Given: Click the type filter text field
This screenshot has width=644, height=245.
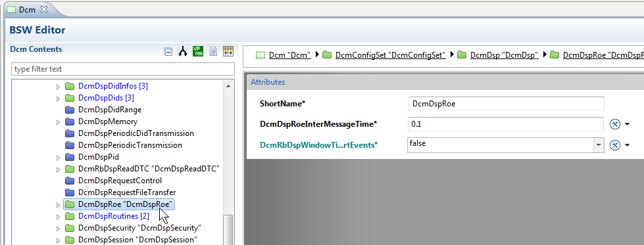Looking at the screenshot, I should pos(123,69).
